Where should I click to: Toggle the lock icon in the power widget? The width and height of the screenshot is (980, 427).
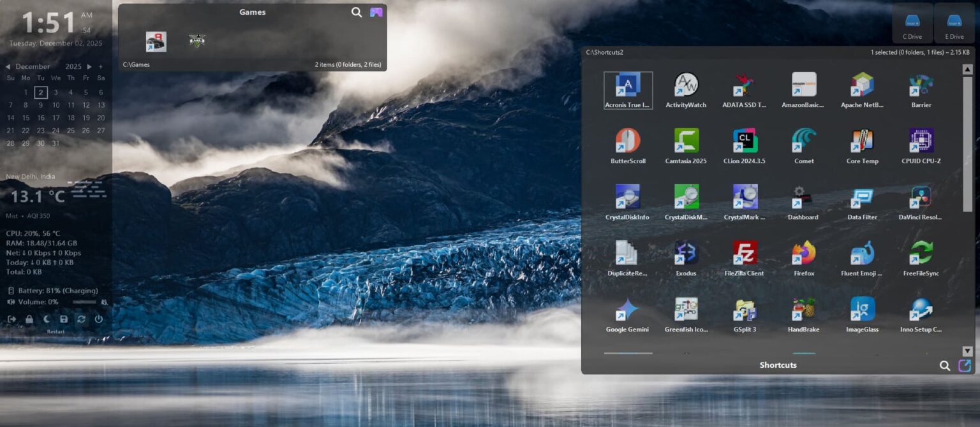[29, 319]
